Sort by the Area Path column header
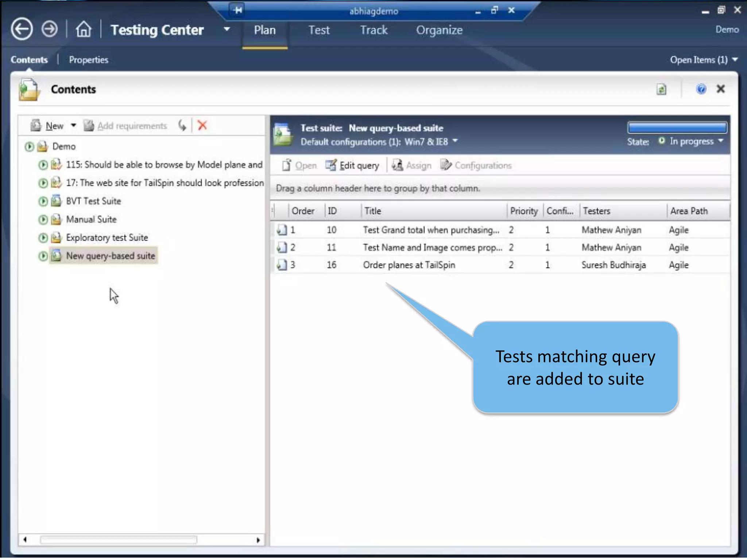The height and width of the screenshot is (560, 747). (x=698, y=211)
